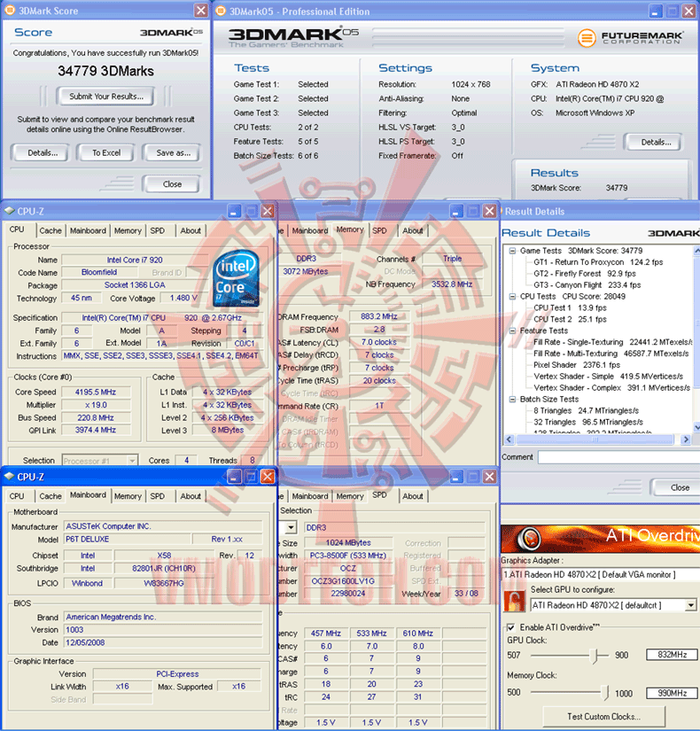Click the Core Speed 4195.5 MHz value
Viewport: 700px width, 731px height.
(x=96, y=392)
